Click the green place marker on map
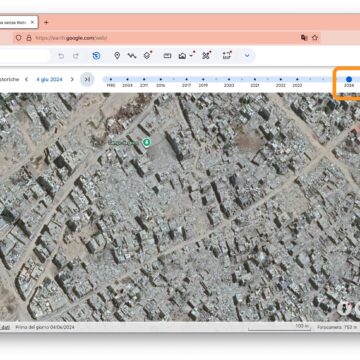The image size is (360, 360). click(146, 143)
